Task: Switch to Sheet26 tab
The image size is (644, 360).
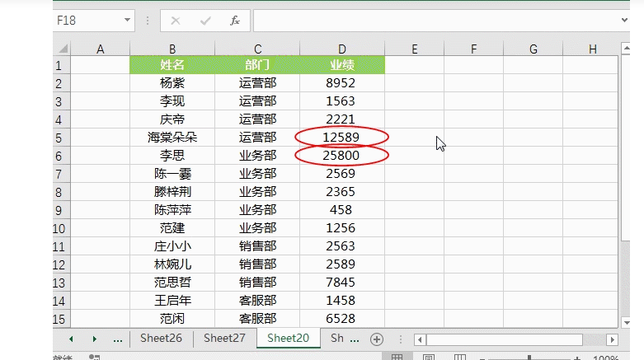Action: point(161,338)
